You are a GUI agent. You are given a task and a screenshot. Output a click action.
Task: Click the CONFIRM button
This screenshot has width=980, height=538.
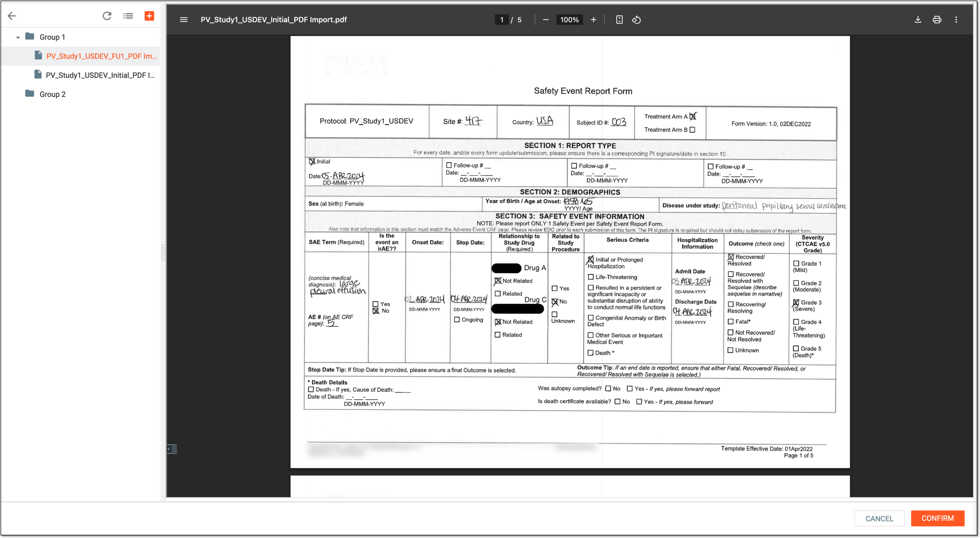coord(938,518)
